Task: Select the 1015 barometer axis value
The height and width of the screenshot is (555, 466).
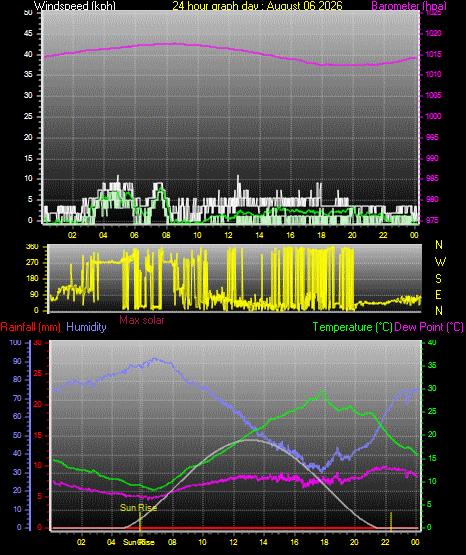Action: pyautogui.click(x=433, y=54)
